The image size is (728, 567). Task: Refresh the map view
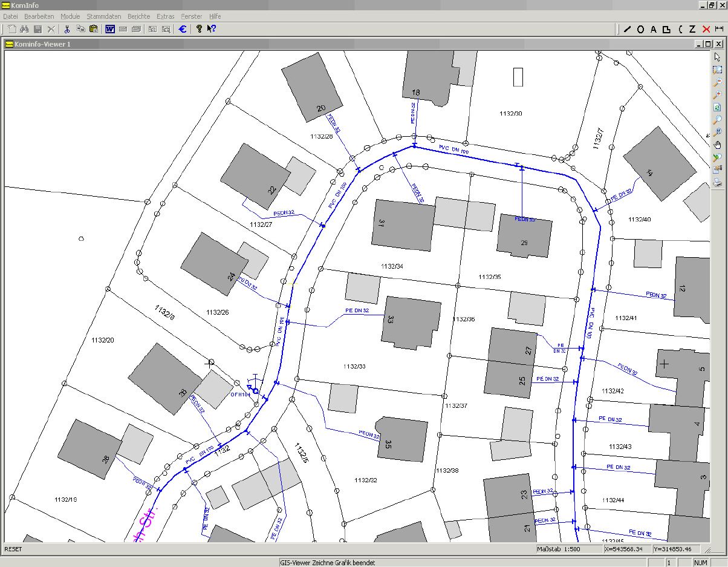point(717,107)
